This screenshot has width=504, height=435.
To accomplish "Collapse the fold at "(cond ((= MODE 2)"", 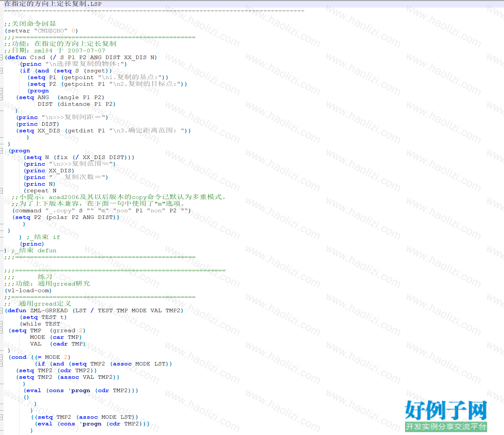I will pos(1,357).
